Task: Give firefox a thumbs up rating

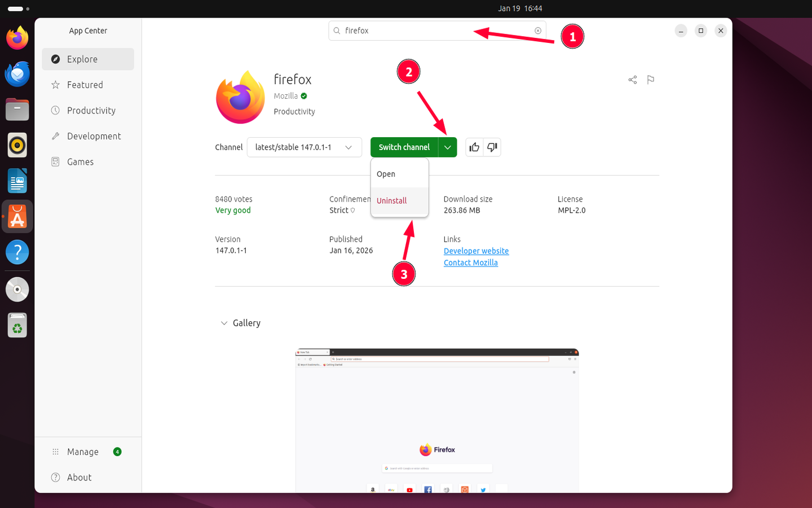Action: pos(474,147)
